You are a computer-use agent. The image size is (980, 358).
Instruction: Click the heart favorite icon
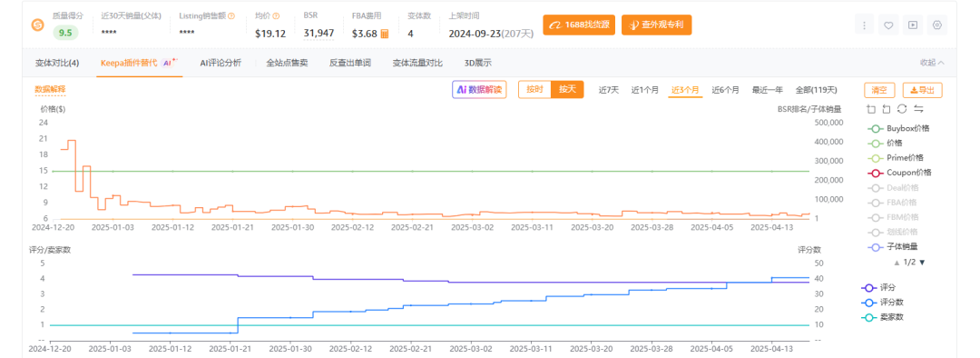[x=888, y=25]
